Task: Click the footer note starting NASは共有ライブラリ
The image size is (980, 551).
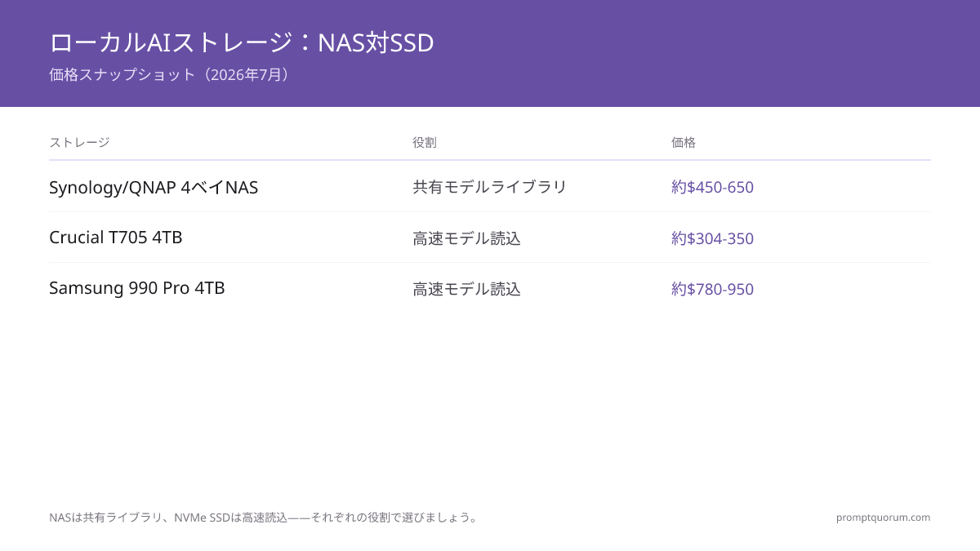Action: [x=264, y=518]
